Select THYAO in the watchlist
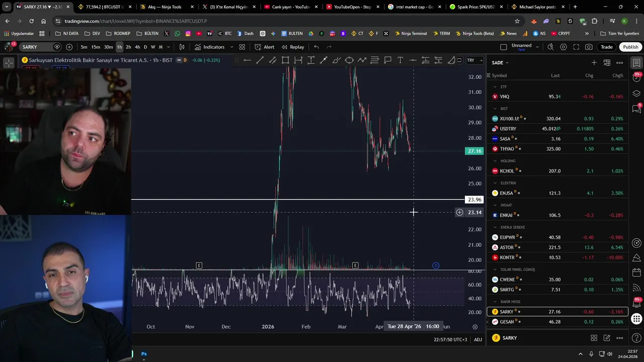The width and height of the screenshot is (644, 362). tap(557, 149)
